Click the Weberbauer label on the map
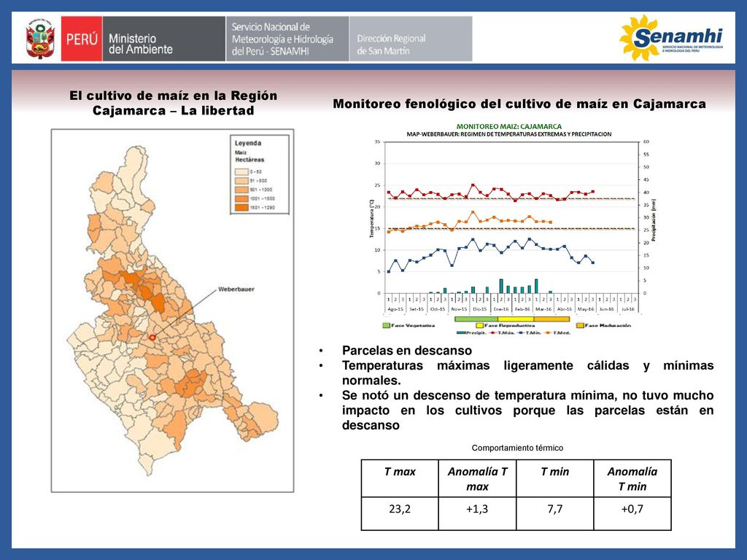 236,289
